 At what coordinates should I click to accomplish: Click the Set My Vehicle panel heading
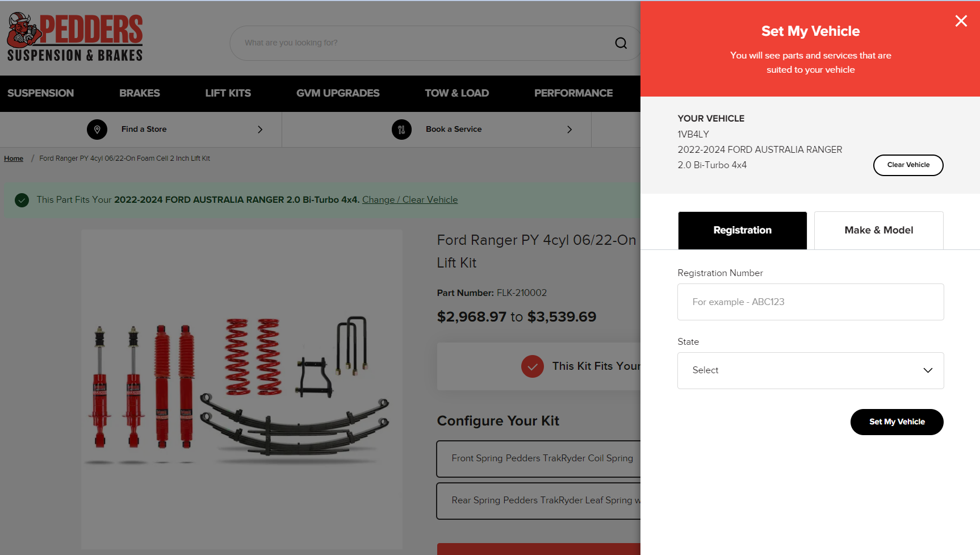pyautogui.click(x=810, y=31)
